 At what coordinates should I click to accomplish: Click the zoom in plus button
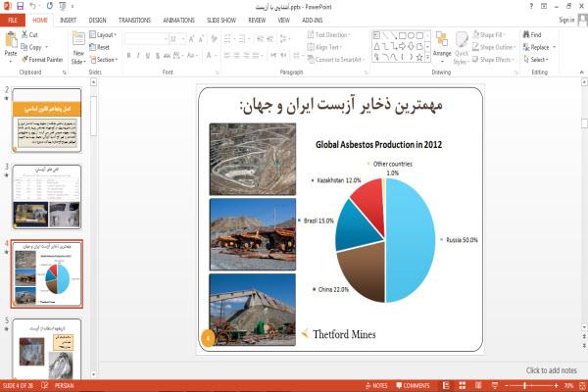coord(556,385)
